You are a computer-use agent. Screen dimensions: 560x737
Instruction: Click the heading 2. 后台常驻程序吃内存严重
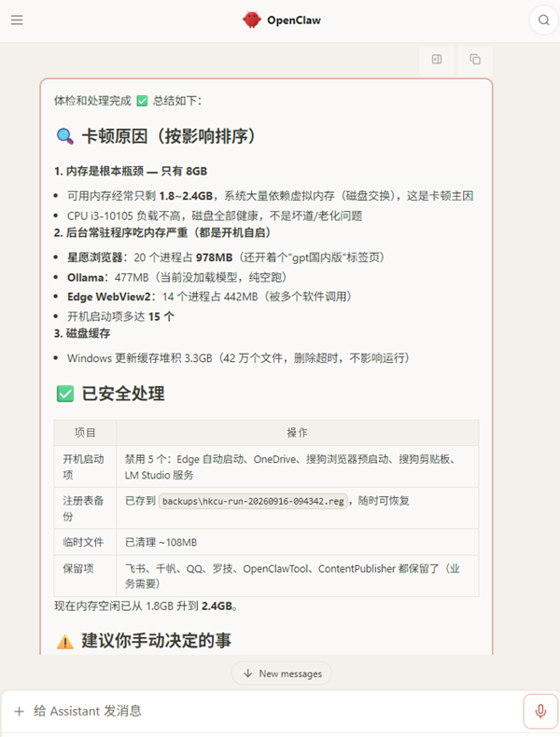pos(162,232)
